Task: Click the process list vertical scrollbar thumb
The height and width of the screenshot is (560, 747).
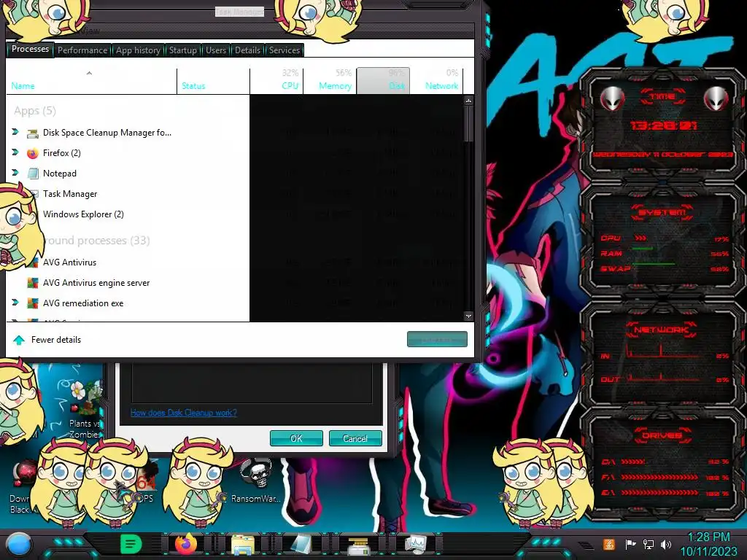Action: tap(469, 124)
